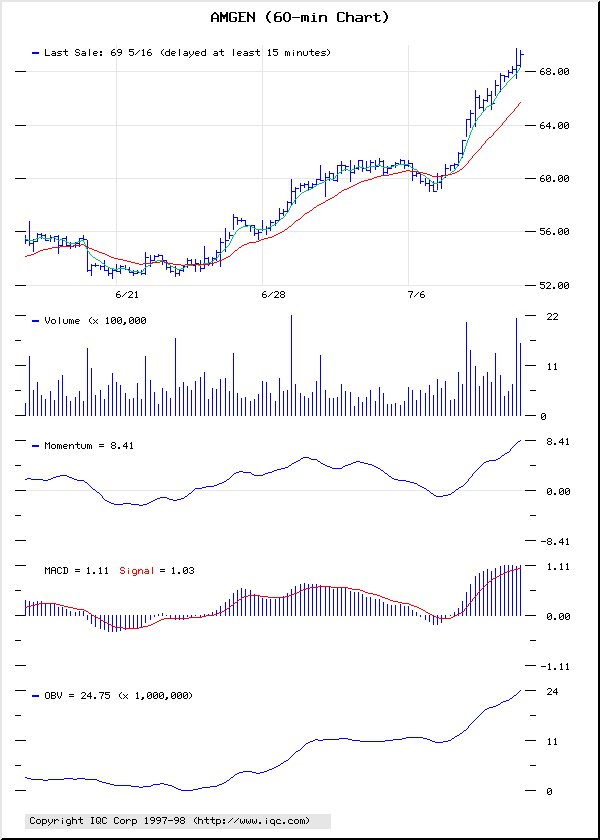Click the blue legend marker beside Volume
This screenshot has height=840, width=600.
pyautogui.click(x=36, y=321)
